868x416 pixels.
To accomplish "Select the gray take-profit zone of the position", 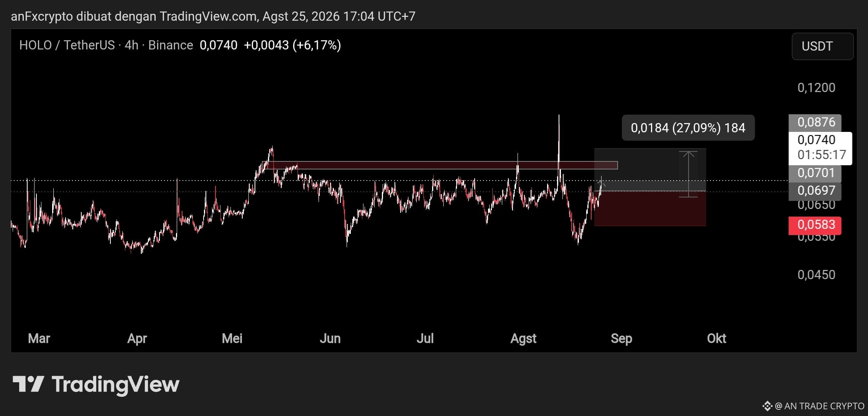I will pyautogui.click(x=650, y=169).
